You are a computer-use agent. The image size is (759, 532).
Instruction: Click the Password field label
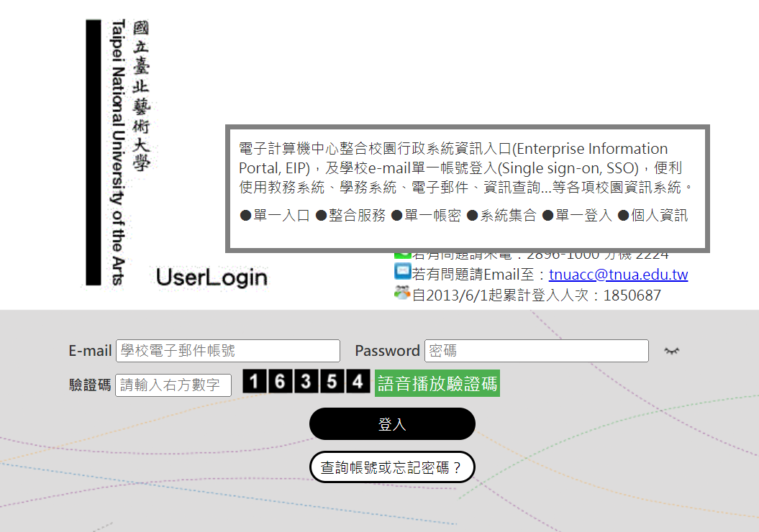[x=387, y=351]
